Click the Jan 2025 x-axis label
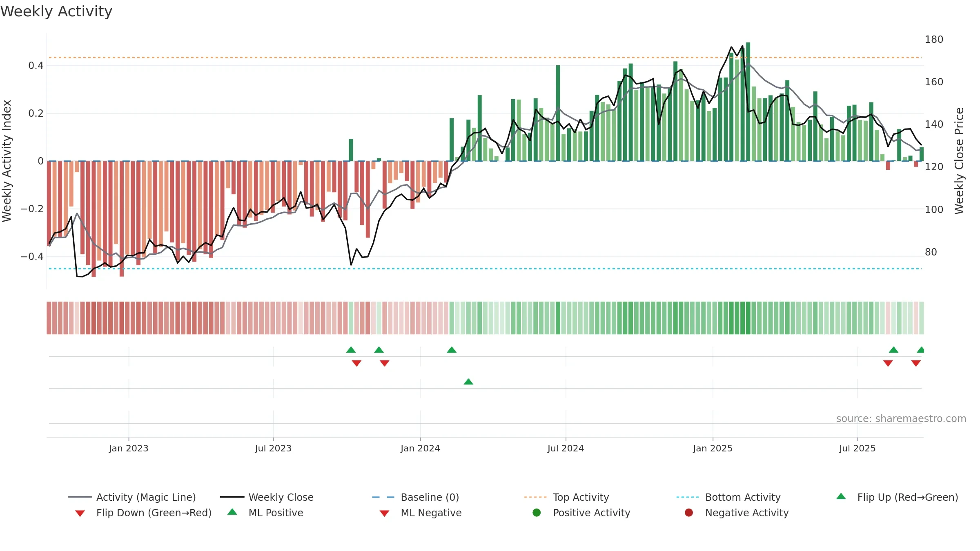Image resolution: width=980 pixels, height=551 pixels. tap(713, 449)
